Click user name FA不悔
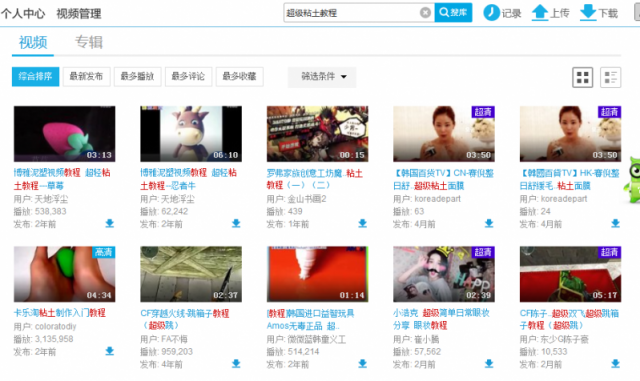 (x=175, y=339)
